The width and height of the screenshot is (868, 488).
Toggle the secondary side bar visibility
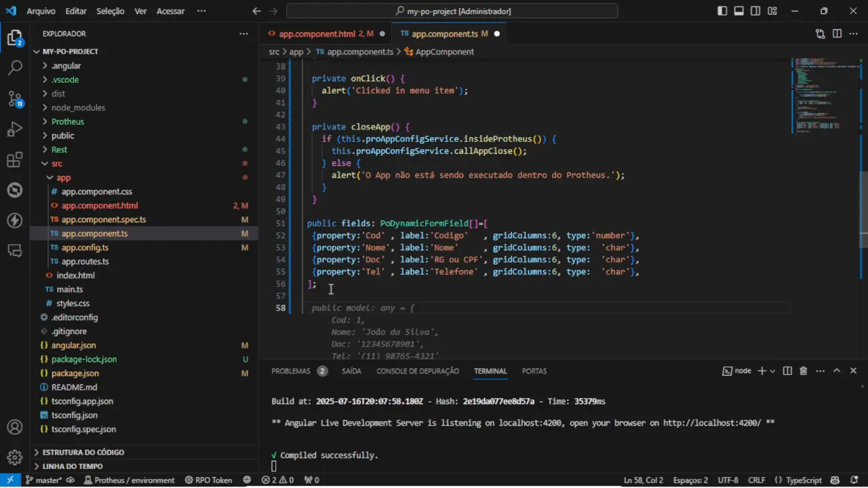tap(755, 11)
